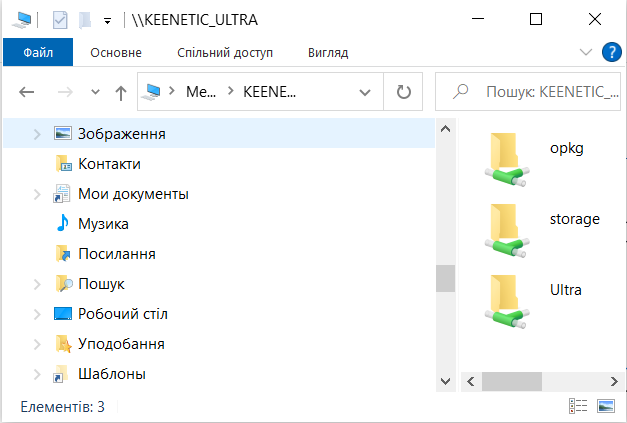Click in the Пошук: KEENETIC_ search field
627x423 pixels.
(528, 92)
